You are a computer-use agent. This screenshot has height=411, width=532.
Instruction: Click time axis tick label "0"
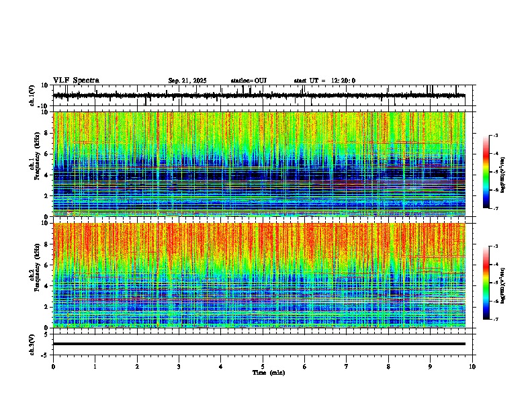click(53, 367)
